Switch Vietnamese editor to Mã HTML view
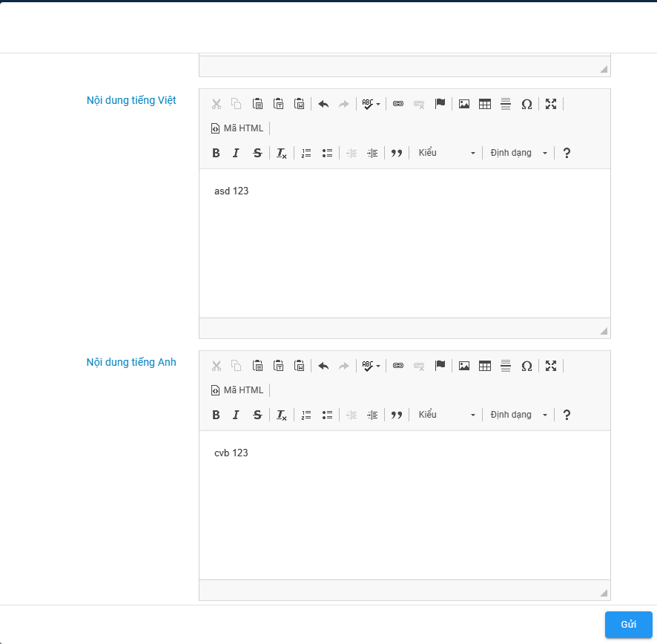 tap(237, 128)
